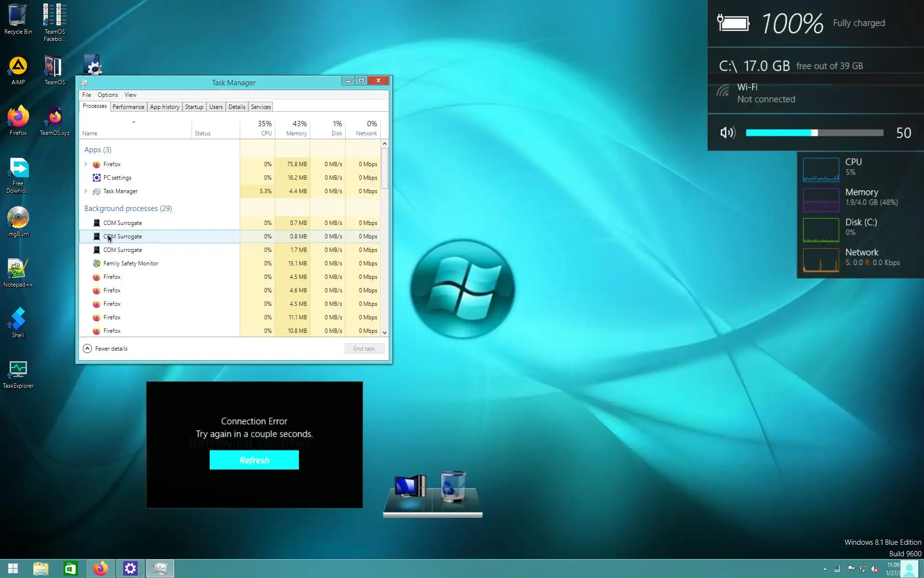924x578 pixels.
Task: Open the Options menu
Action: (107, 95)
